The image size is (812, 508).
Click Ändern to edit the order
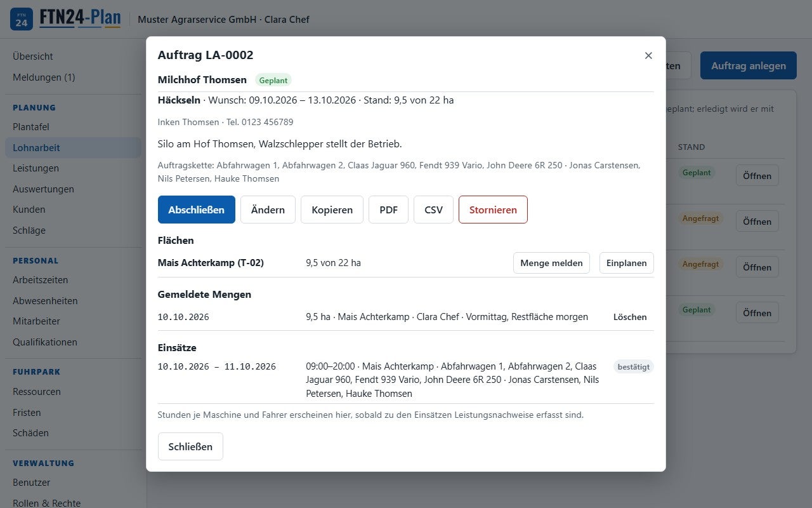point(268,210)
